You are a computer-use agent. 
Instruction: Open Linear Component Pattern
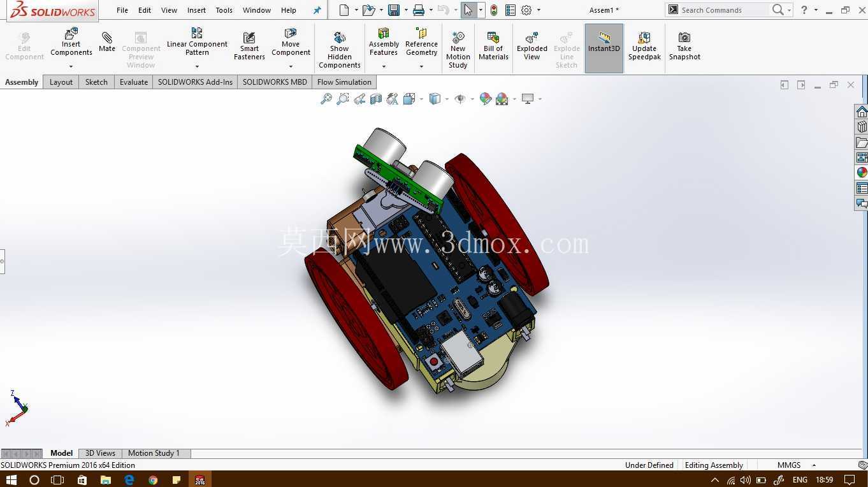tap(197, 42)
